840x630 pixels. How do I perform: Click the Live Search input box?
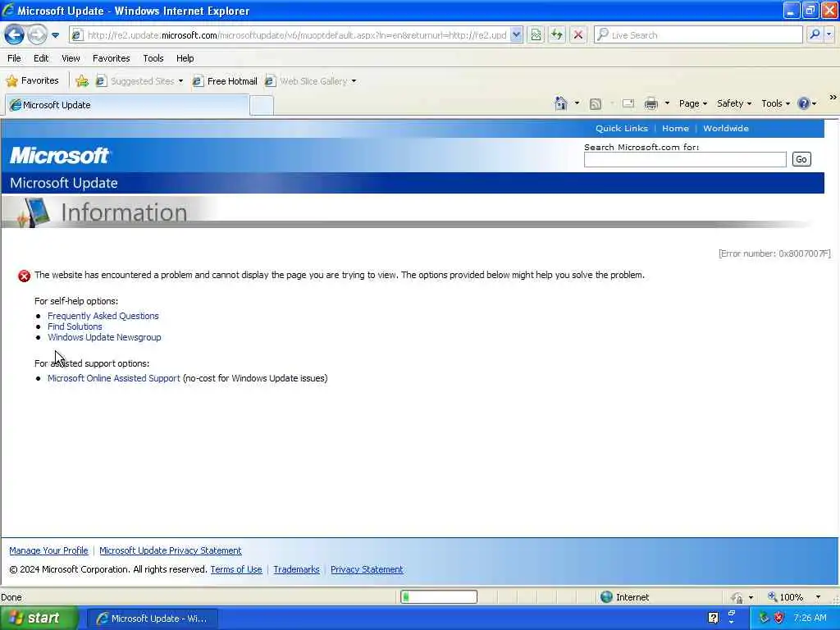click(698, 35)
